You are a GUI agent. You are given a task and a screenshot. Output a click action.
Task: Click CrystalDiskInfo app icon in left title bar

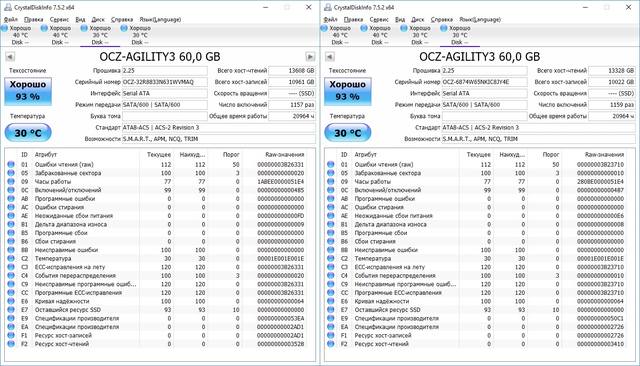click(x=8, y=7)
